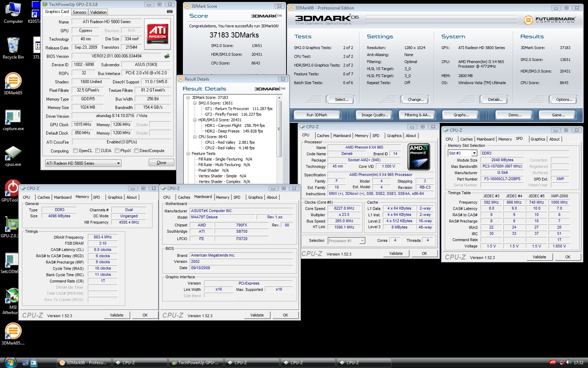Select the GPU-Z.0.3 desktop icon
Viewport: 588px width, 368px height.
pos(10,227)
